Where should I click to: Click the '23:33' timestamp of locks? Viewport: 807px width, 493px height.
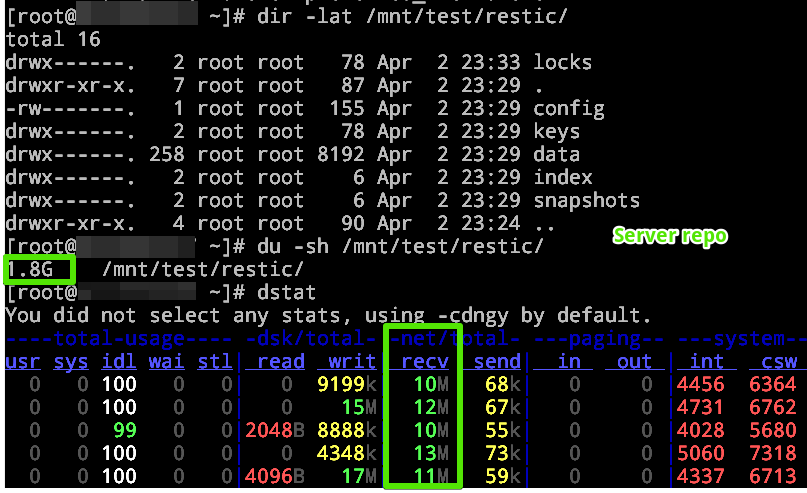pyautogui.click(x=490, y=62)
